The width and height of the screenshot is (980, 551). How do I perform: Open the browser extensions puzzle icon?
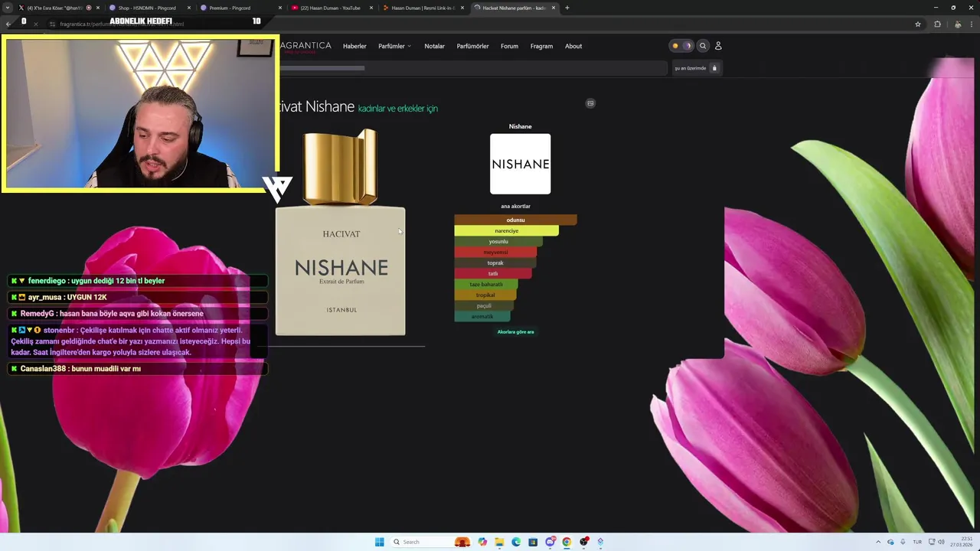tap(937, 24)
